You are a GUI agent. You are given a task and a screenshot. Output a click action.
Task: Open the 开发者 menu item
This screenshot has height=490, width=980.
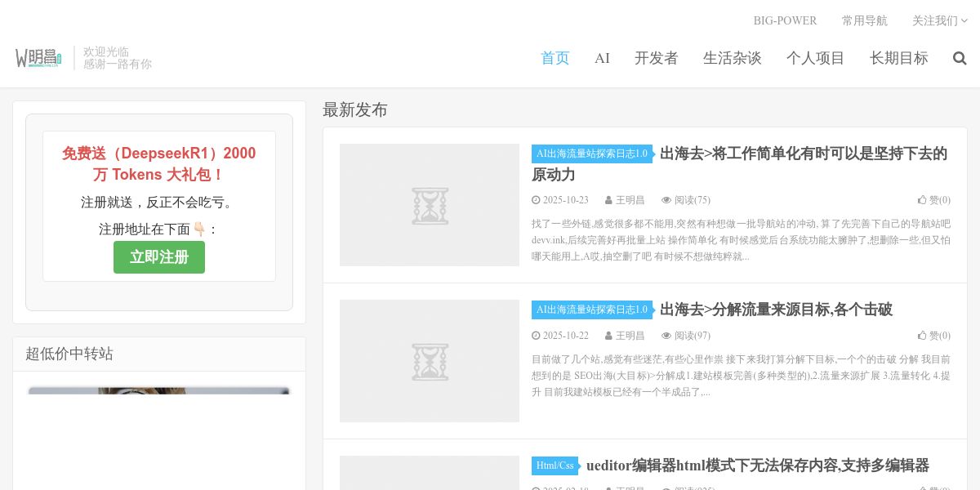(657, 58)
